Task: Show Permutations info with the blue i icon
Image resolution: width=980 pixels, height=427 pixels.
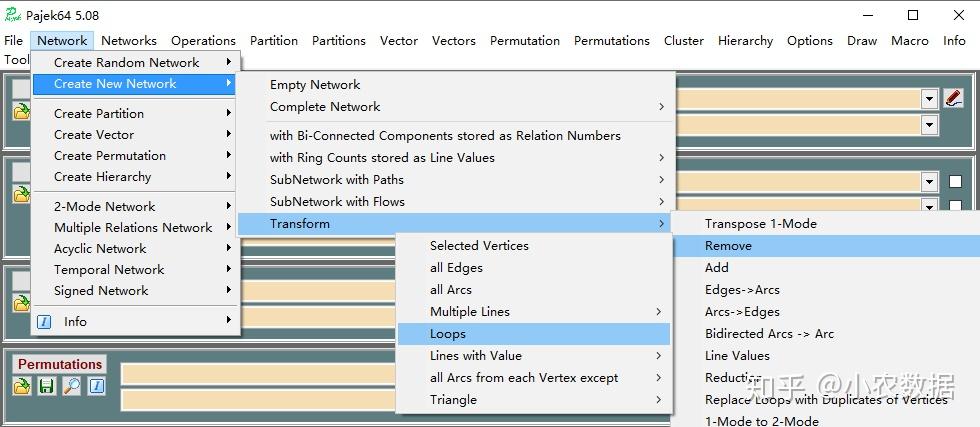Action: tap(96, 386)
